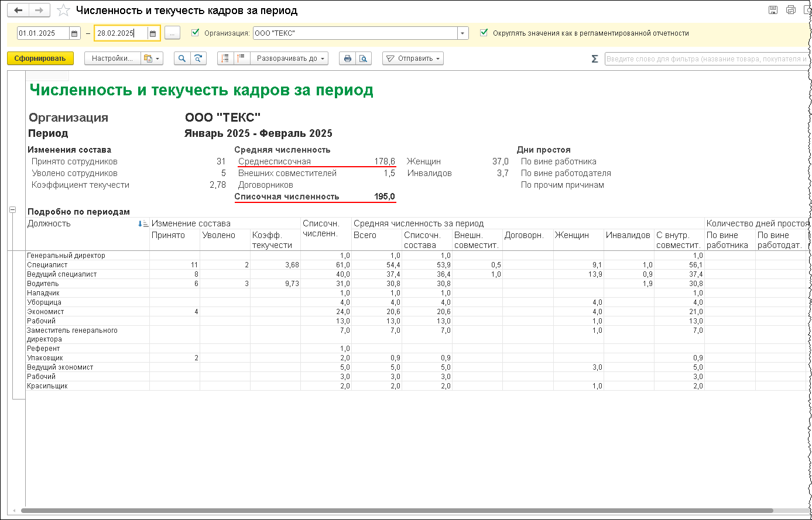The image size is (812, 520).
Task: Click the magnifier search icon in toolbar
Action: pos(182,58)
